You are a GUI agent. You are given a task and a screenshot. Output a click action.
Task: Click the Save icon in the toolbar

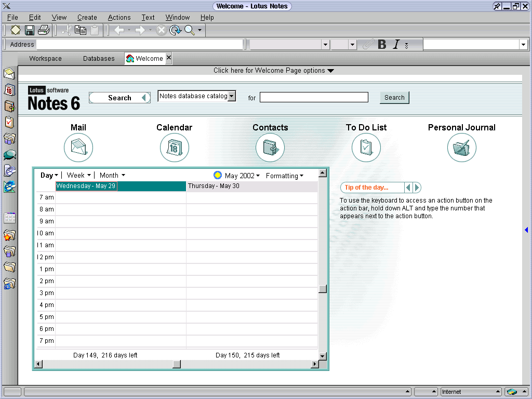click(30, 30)
